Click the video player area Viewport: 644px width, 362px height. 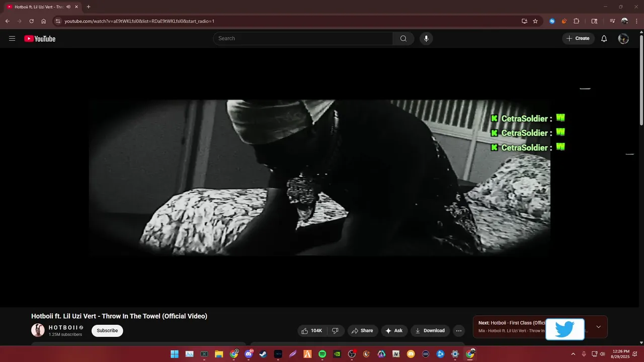tap(319, 177)
